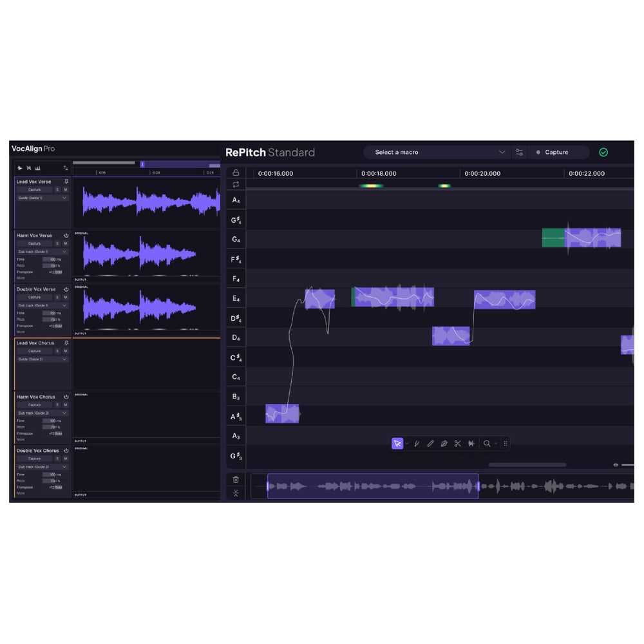The image size is (644, 644).
Task: Click the RePitch lock icon
Action: click(x=236, y=173)
